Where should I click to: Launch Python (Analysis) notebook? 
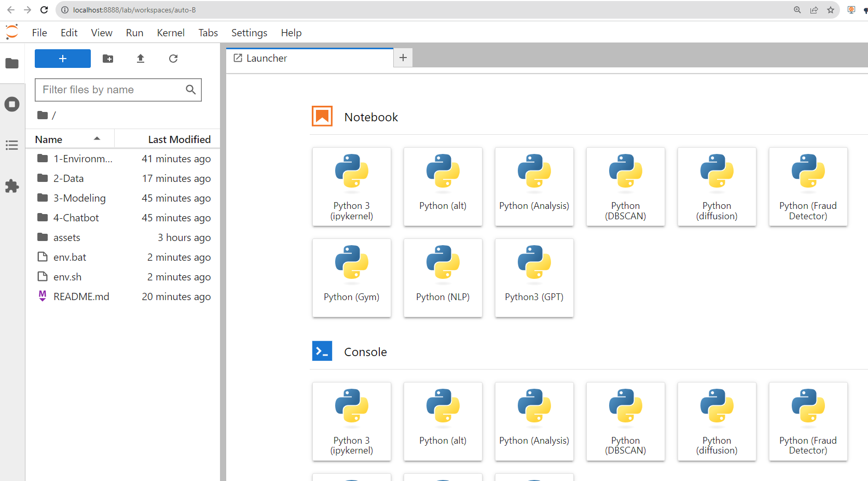(534, 187)
